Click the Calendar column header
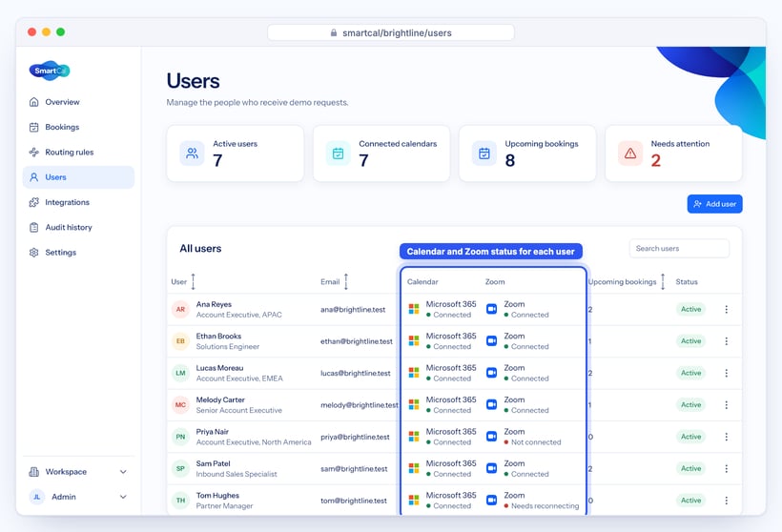Image resolution: width=782 pixels, height=532 pixels. [422, 281]
